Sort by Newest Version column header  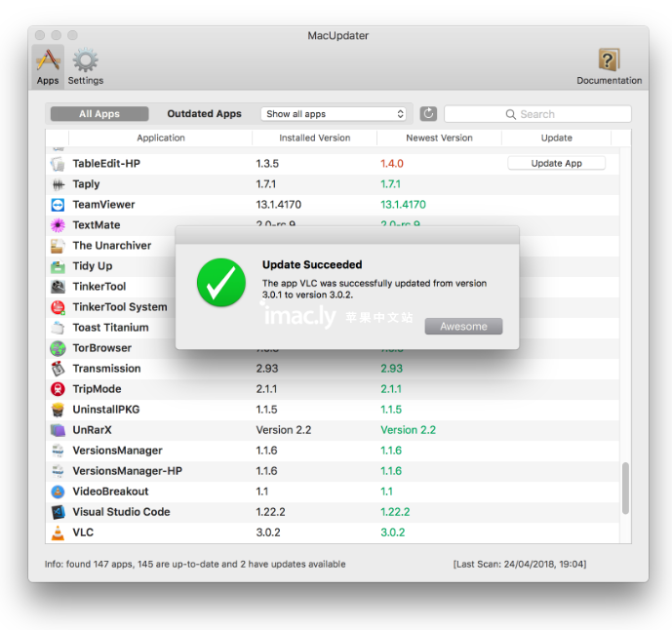(439, 138)
